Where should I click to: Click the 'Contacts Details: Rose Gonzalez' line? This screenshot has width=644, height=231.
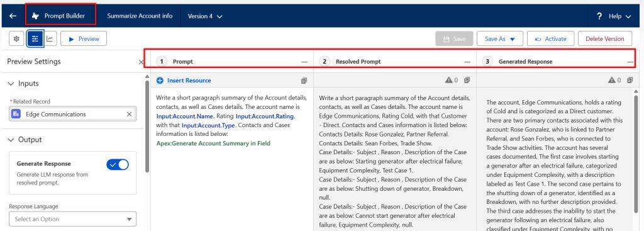pyautogui.click(x=384, y=134)
